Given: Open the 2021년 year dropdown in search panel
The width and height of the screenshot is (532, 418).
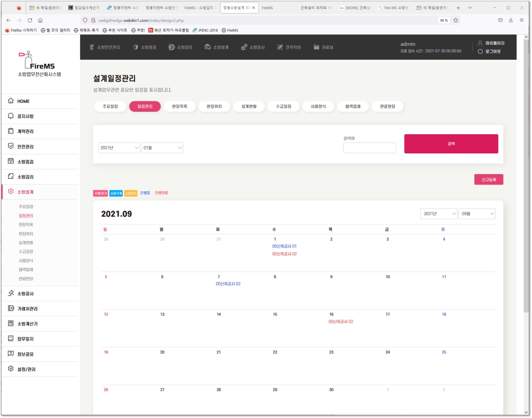Looking at the screenshot, I should [119, 148].
